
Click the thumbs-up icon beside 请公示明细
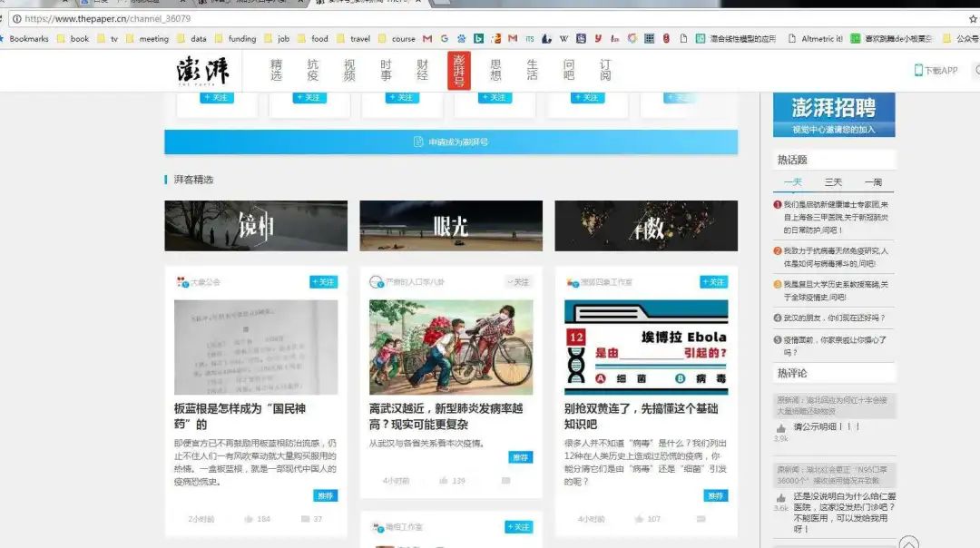(x=780, y=427)
